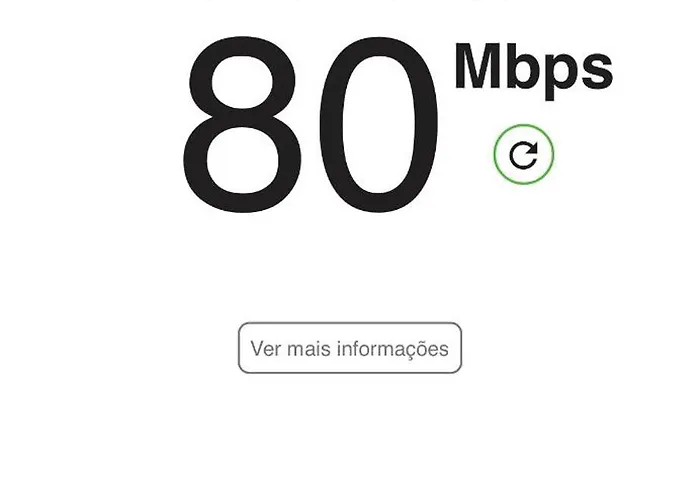Viewport: 700px width, 500px height.
Task: Tap the green-ringed retest icon
Action: 524,154
